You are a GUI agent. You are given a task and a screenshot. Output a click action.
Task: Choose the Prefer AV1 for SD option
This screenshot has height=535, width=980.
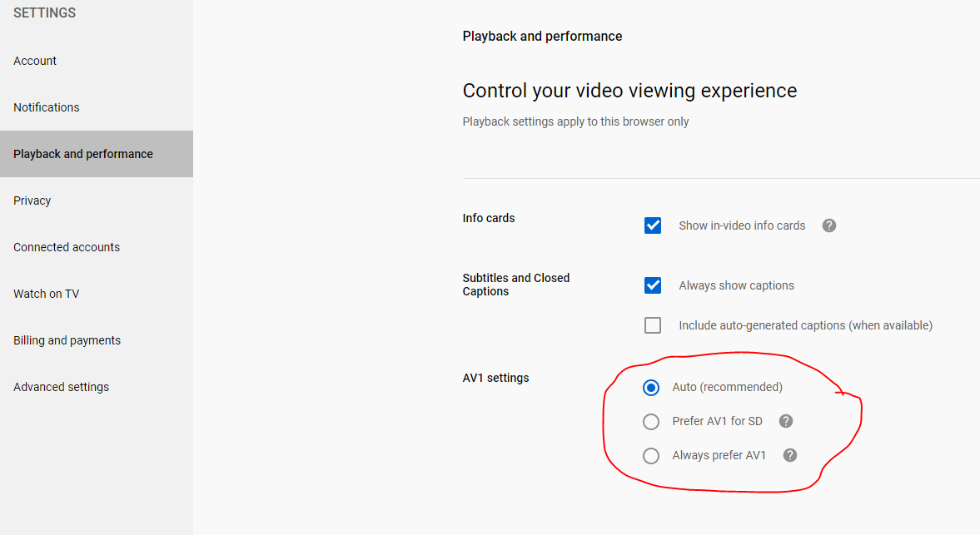(x=651, y=422)
